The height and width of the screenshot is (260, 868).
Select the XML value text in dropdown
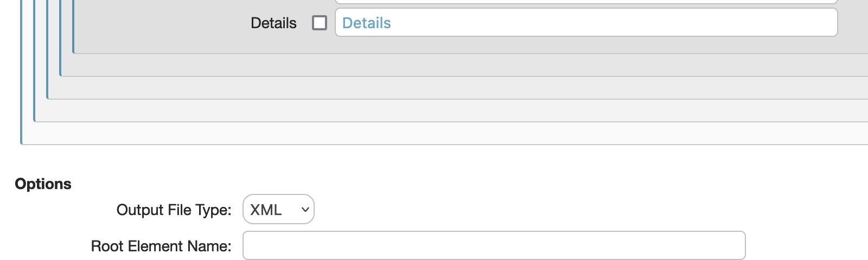pos(266,210)
